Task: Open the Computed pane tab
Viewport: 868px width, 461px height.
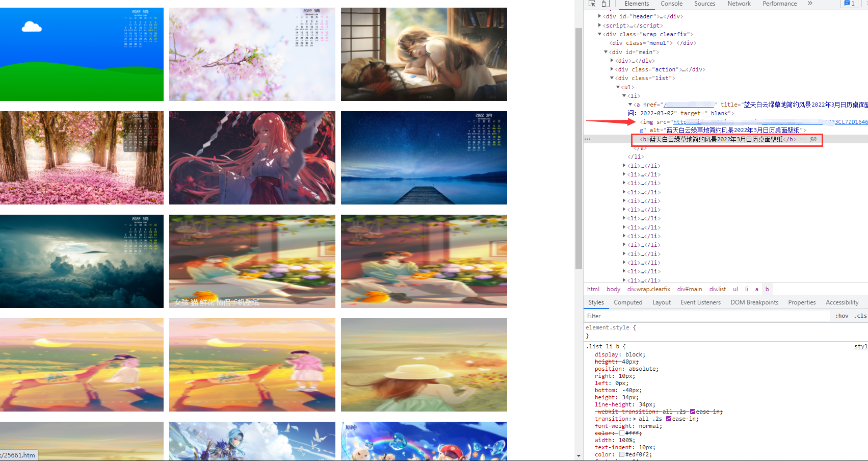Action: tap(628, 302)
